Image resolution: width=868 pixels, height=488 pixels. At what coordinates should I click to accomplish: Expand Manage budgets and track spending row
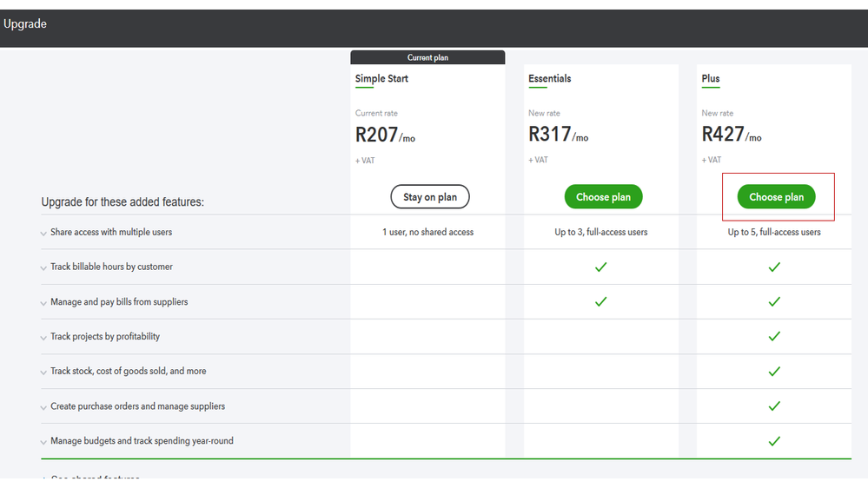pyautogui.click(x=44, y=442)
